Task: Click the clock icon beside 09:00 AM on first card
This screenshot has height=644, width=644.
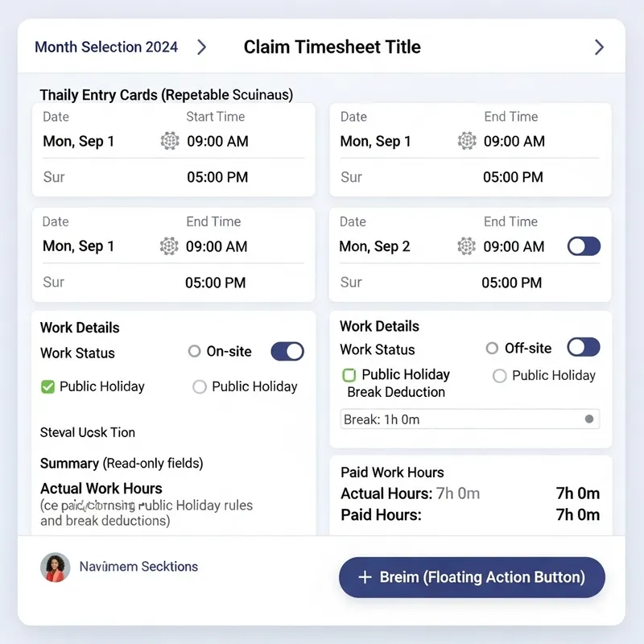Action: 169,140
